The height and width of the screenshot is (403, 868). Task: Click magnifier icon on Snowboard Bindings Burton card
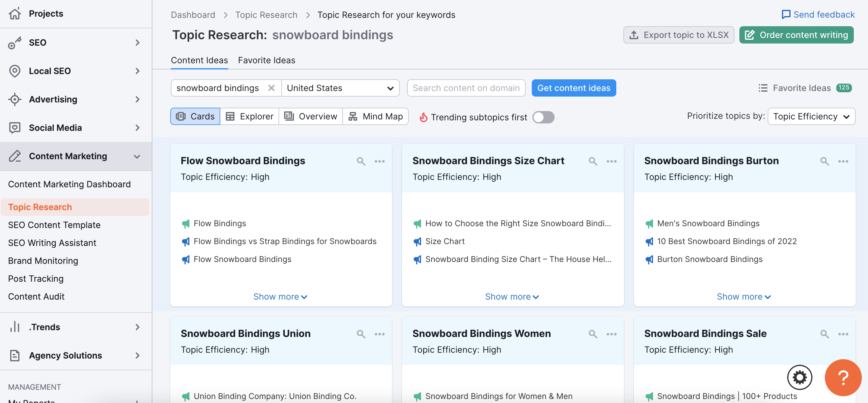point(824,161)
